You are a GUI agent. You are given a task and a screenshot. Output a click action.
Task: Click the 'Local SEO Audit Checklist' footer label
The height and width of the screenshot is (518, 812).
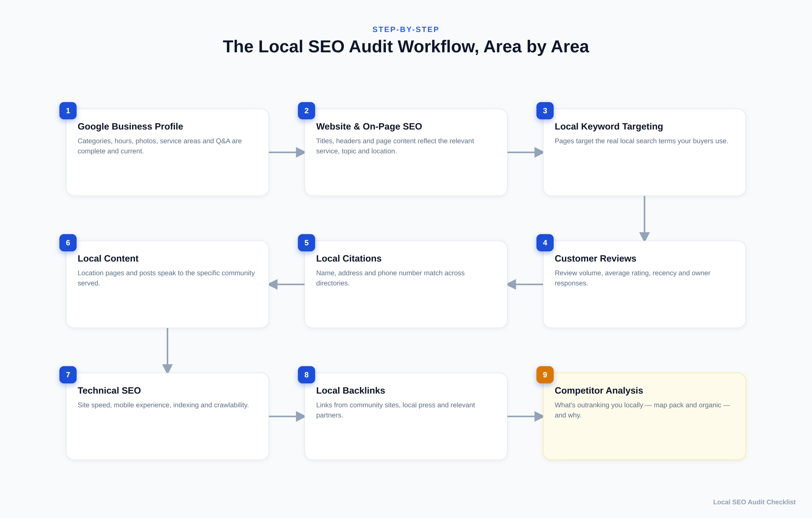tap(754, 502)
